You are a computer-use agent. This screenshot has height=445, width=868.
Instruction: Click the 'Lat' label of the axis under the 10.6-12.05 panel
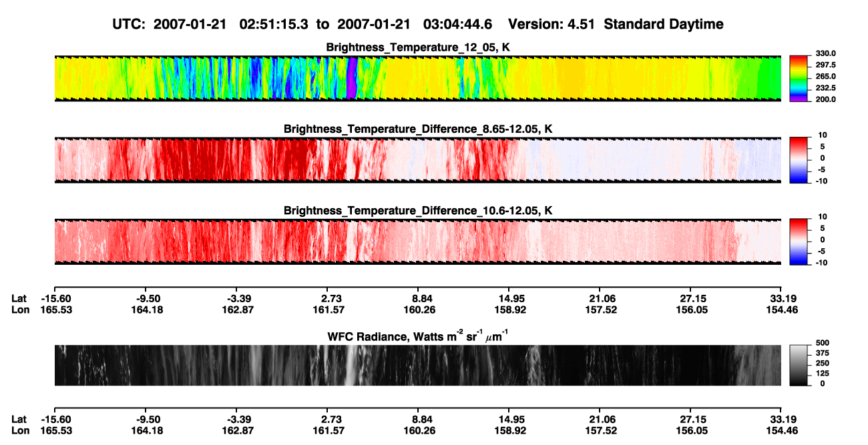[19, 298]
